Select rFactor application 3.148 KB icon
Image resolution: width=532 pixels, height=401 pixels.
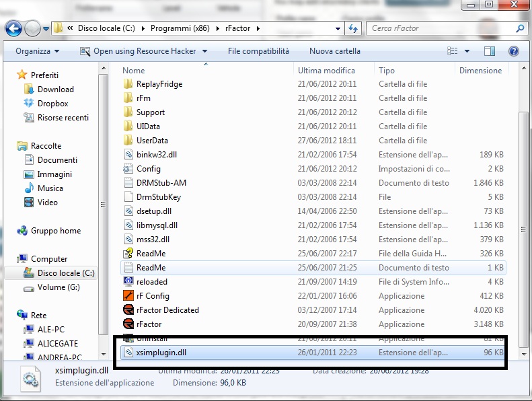click(x=128, y=324)
